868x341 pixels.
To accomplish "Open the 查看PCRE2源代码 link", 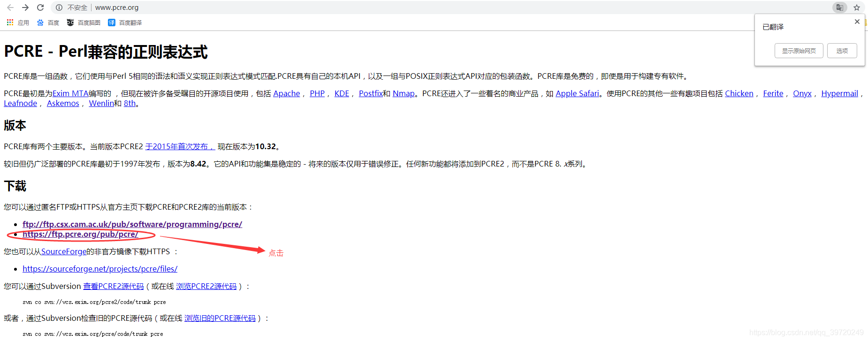I will tap(114, 286).
